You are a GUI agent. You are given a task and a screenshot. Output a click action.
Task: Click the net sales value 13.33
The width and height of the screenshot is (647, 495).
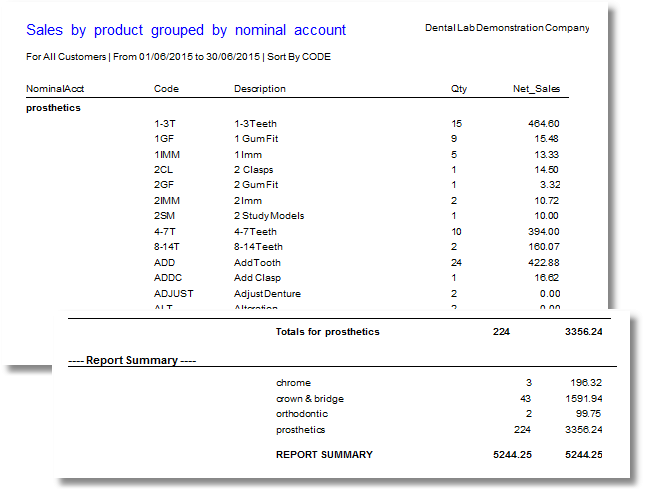(546, 155)
